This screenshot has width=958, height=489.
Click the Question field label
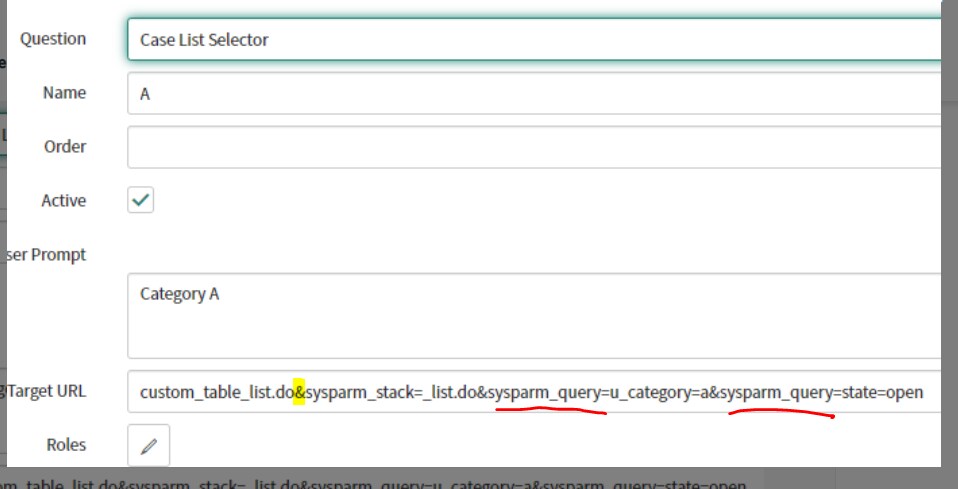tap(53, 39)
